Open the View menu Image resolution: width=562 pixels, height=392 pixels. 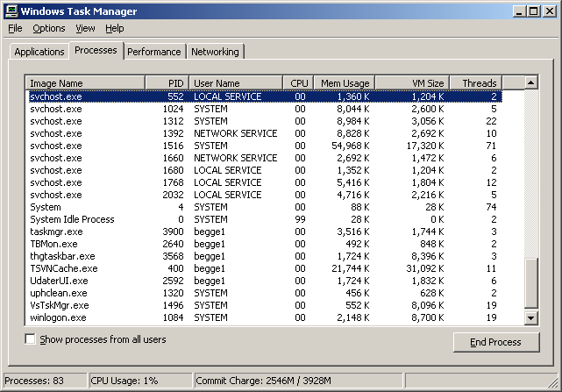[85, 28]
